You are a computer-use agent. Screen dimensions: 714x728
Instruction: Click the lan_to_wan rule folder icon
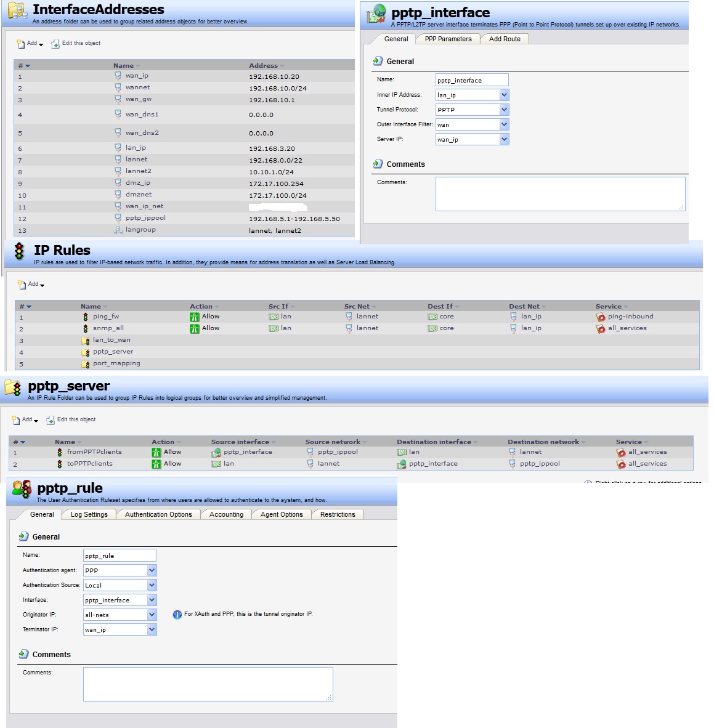86,341
